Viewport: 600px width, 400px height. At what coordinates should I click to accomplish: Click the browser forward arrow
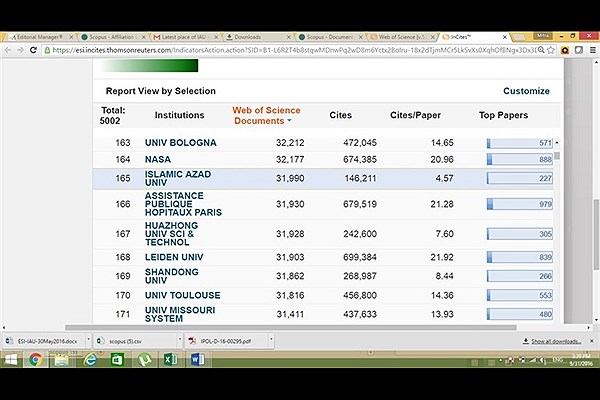click(20, 50)
